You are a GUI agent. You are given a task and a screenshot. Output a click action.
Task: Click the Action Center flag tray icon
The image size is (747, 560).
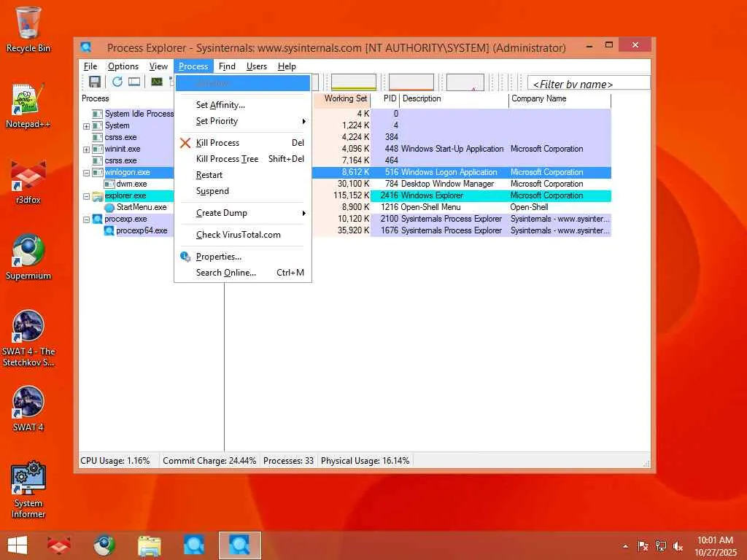point(643,545)
